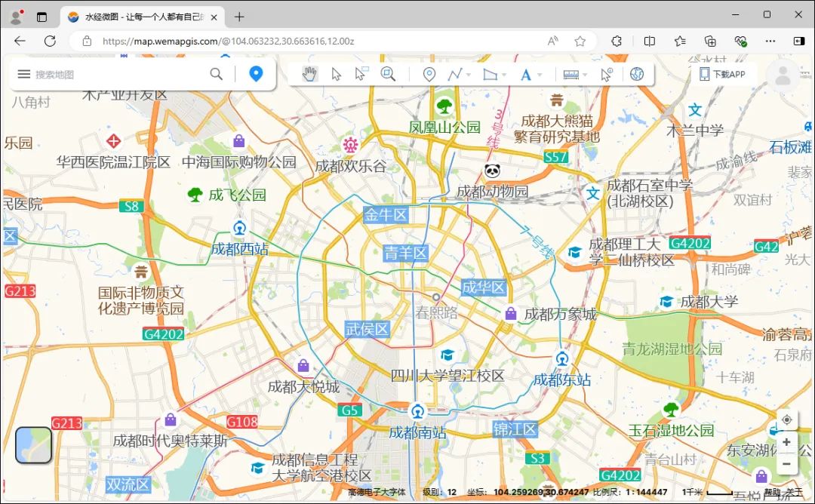Screen dimensions: 815x504
Task: Click the 成都动物园 panda marker
Action: tap(492, 171)
